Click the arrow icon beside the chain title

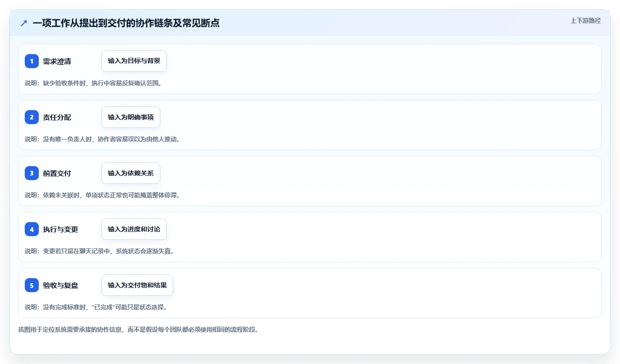pos(24,23)
